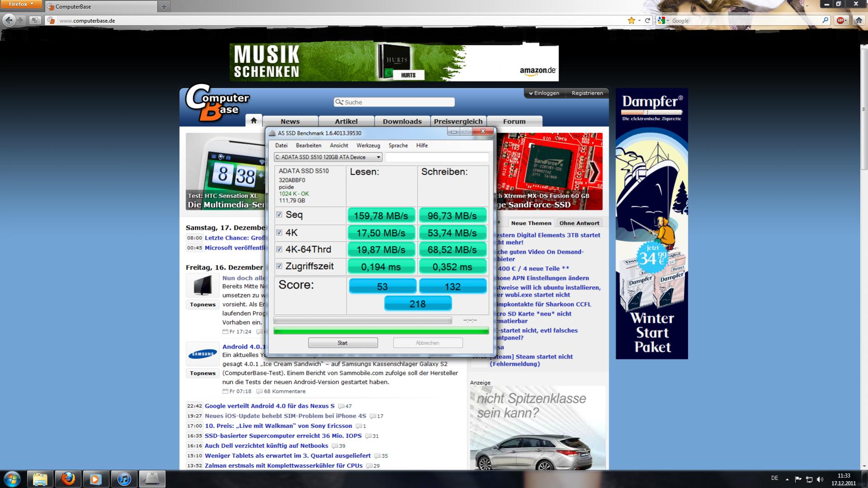Click the Start benchmark button
Screen dimensions: 868x488
343,343
